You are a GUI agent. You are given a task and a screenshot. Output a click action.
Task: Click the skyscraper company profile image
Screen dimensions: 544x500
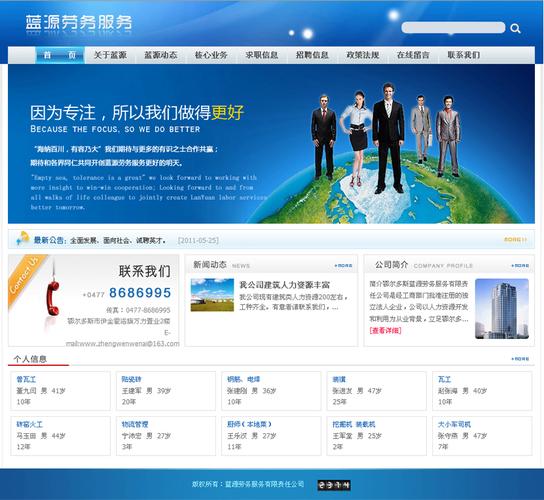[502, 308]
